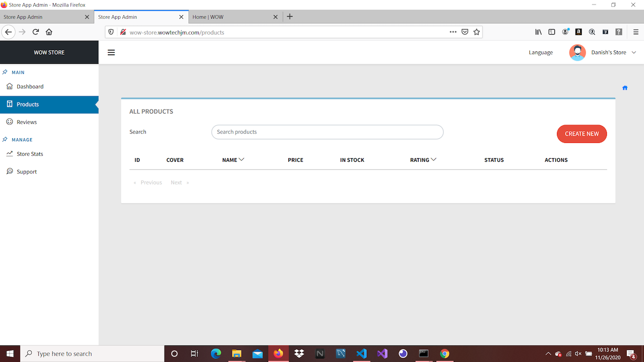Open Firefox library icon in toolbar
The image size is (644, 362).
tap(538, 32)
